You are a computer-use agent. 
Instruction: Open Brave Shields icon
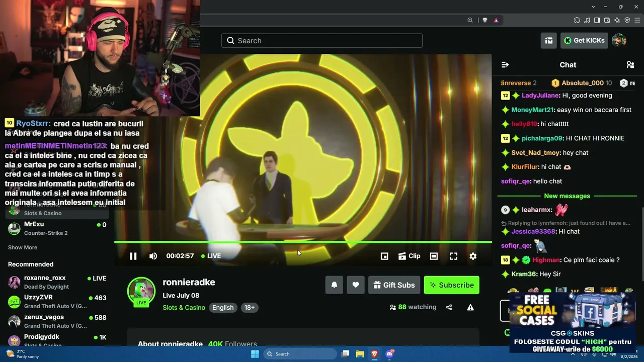point(485,20)
